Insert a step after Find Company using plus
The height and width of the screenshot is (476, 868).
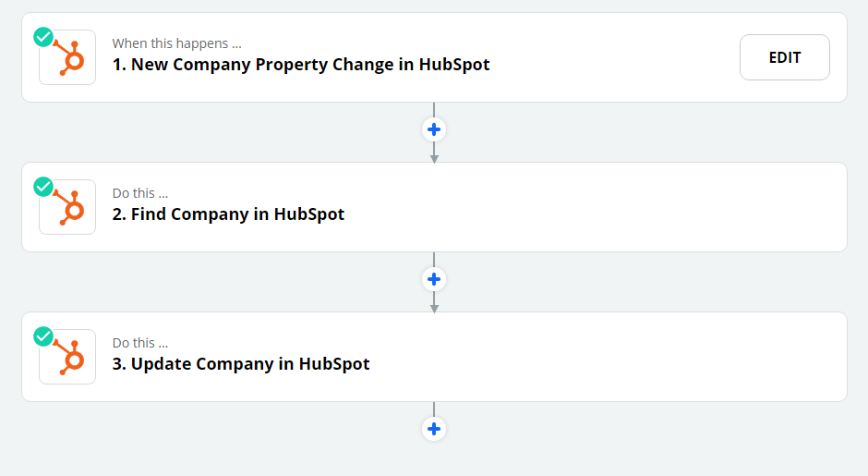[434, 279]
